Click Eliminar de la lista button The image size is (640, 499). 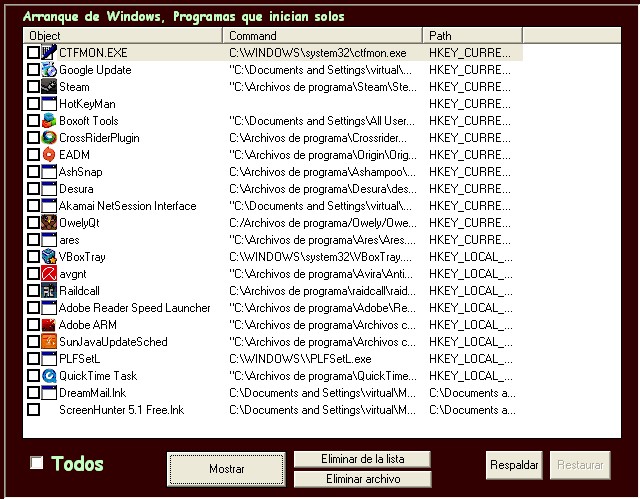362,459
